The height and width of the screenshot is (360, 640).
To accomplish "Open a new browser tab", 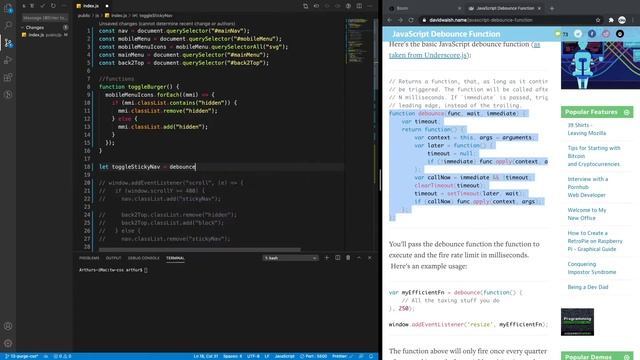I will [x=552, y=8].
